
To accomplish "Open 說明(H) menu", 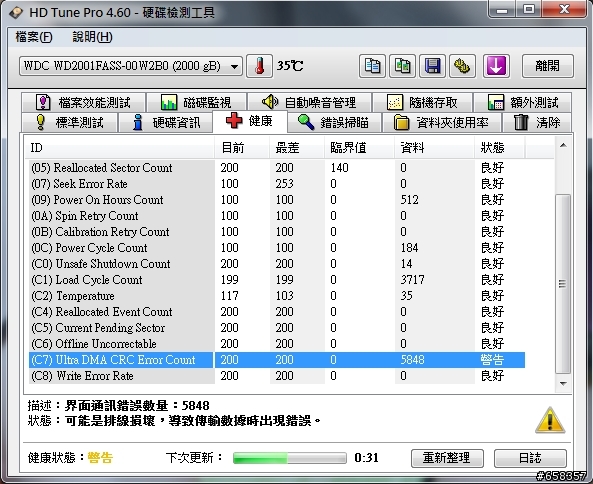I will [92, 37].
